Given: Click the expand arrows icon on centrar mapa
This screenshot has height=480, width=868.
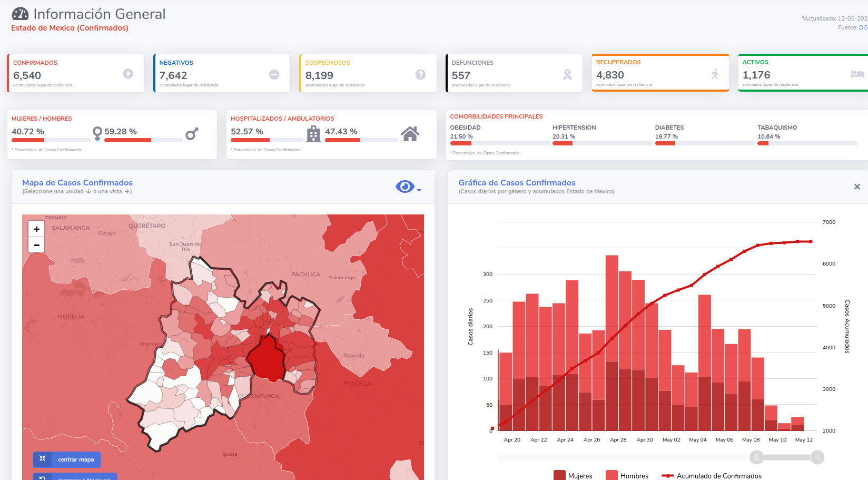Looking at the screenshot, I should [x=43, y=459].
